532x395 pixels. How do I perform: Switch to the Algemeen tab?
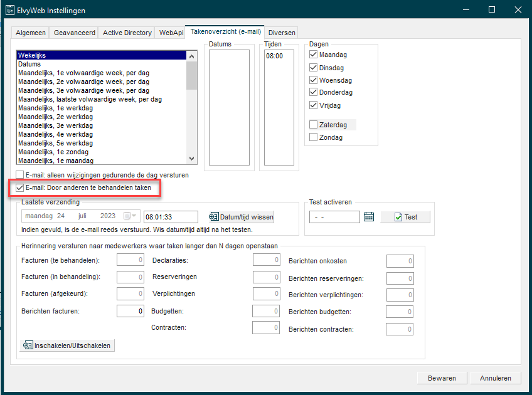(30, 33)
